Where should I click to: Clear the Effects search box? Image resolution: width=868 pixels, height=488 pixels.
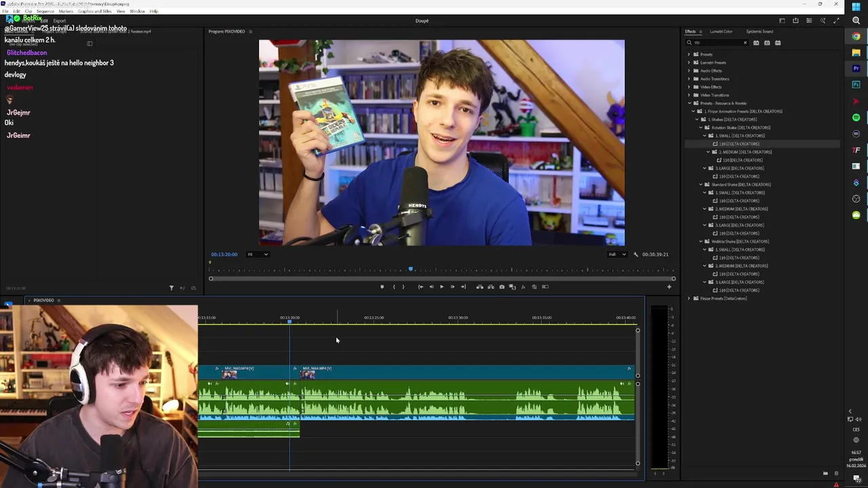pos(745,43)
